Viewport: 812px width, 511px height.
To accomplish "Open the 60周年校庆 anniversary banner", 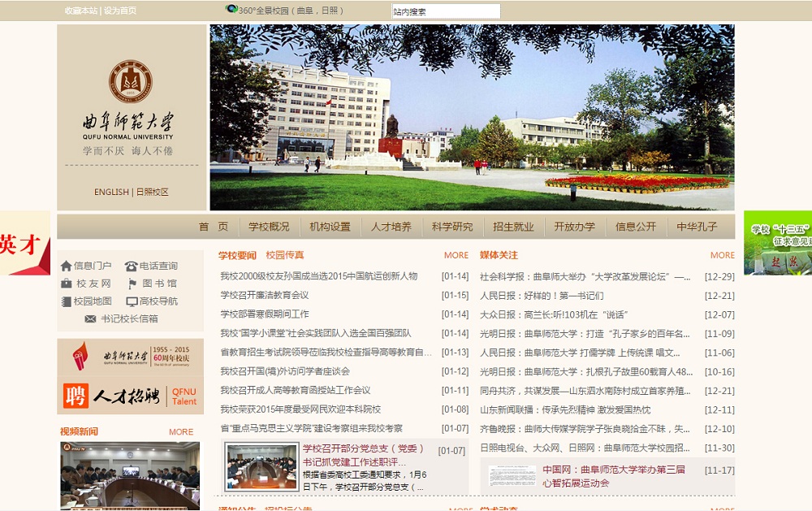I will (x=131, y=357).
